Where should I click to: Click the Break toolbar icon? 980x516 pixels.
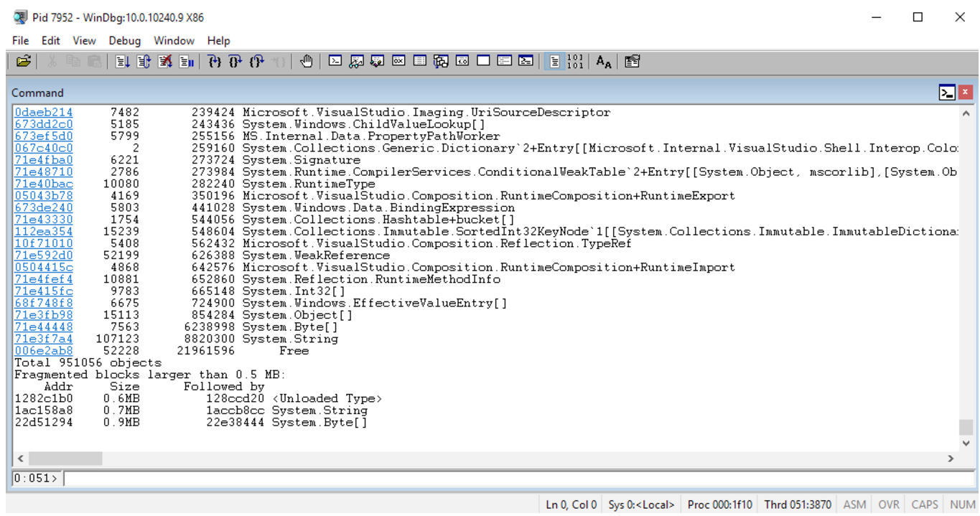tap(187, 62)
